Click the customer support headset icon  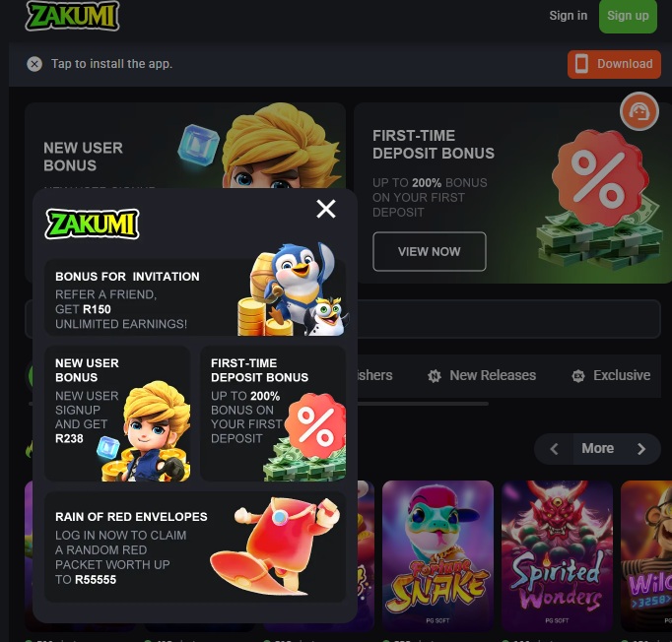tap(639, 112)
